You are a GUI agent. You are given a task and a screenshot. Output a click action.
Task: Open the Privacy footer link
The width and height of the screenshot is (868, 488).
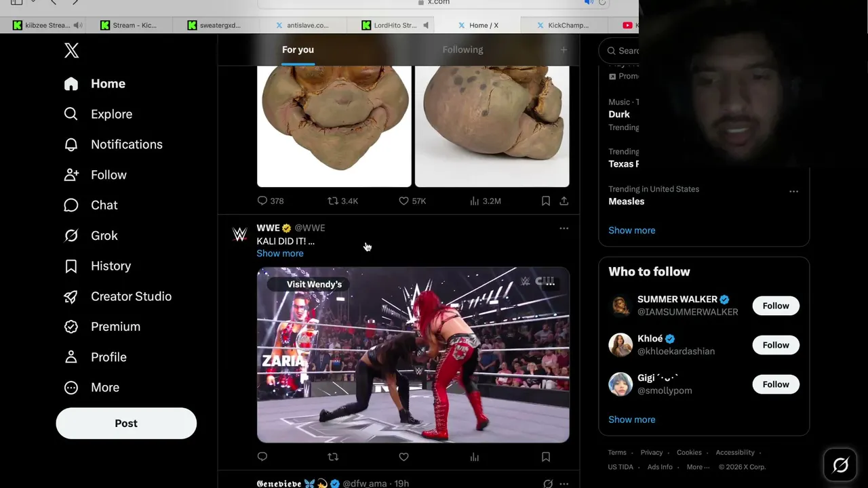652,453
